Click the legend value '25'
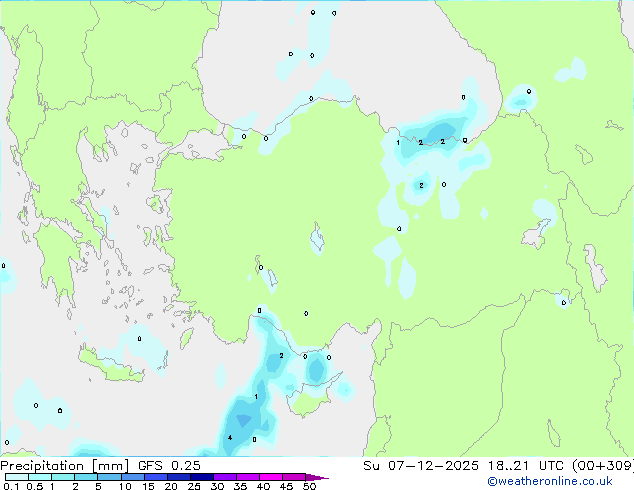The height and width of the screenshot is (490, 634). pos(194,486)
